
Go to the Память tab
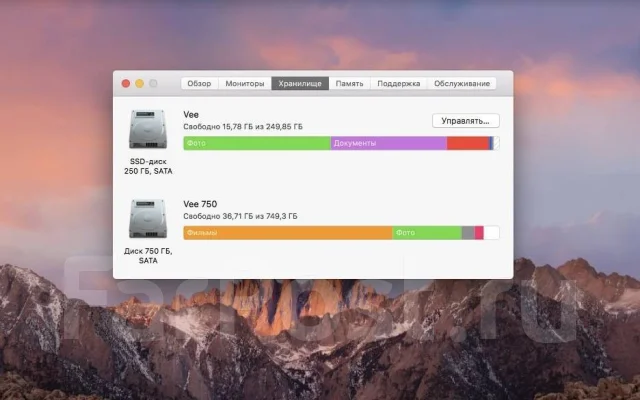coord(349,83)
